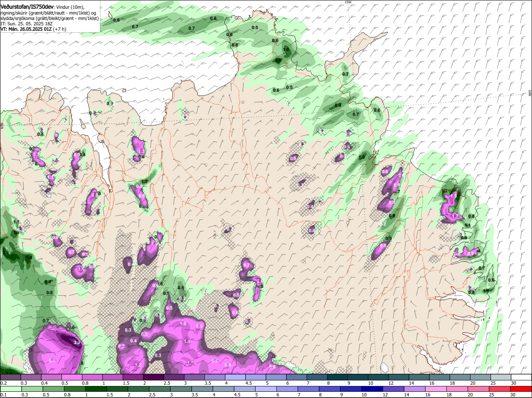The width and height of the screenshot is (532, 398).
Task: Click the "30" label under the rain scale
Action: [x=513, y=395]
